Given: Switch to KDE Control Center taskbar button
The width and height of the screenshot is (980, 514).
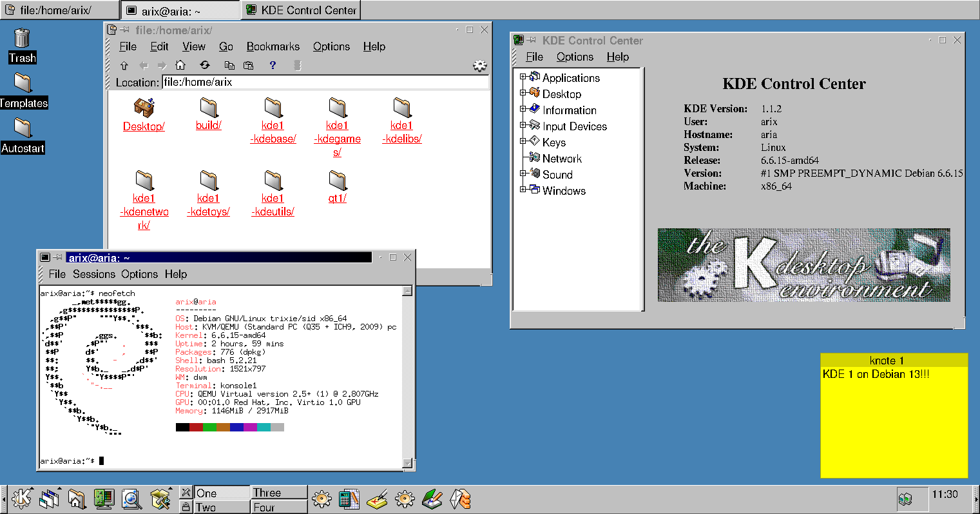Looking at the screenshot, I should [301, 10].
